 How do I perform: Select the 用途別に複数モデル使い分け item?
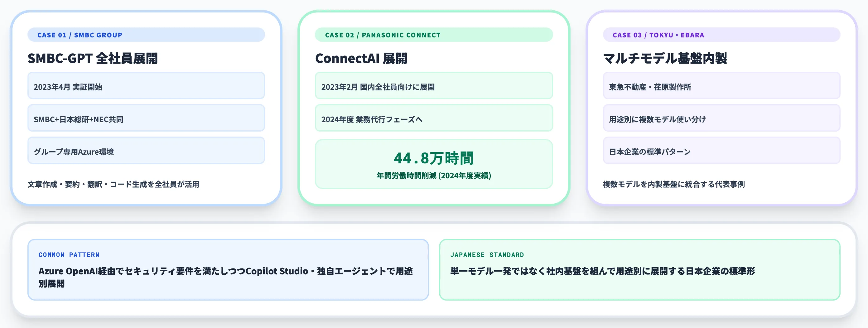721,118
